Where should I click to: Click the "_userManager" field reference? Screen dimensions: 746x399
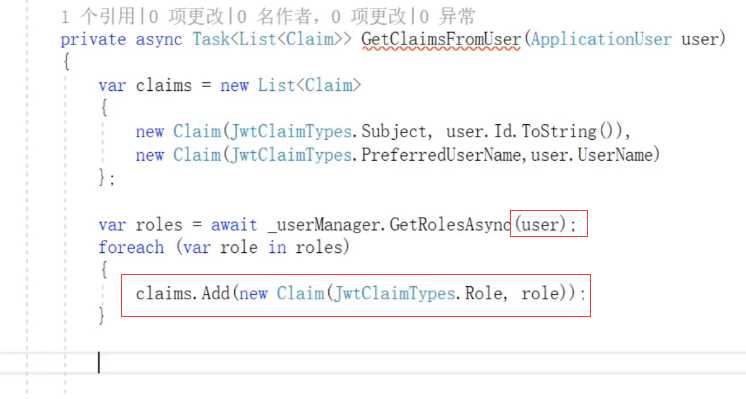pyautogui.click(x=324, y=224)
